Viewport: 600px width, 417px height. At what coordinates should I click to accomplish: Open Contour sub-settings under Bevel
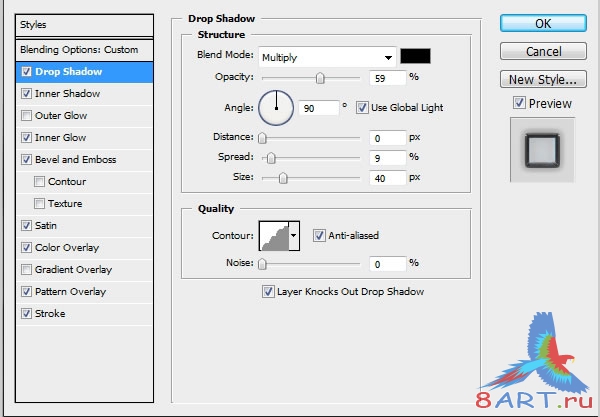coord(67,181)
